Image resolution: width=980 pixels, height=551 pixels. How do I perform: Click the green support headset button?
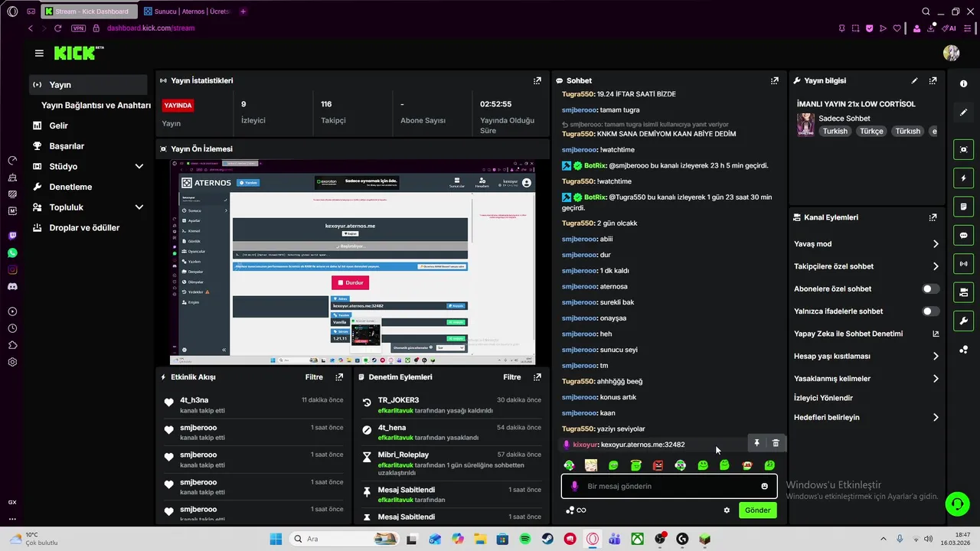coord(957,504)
